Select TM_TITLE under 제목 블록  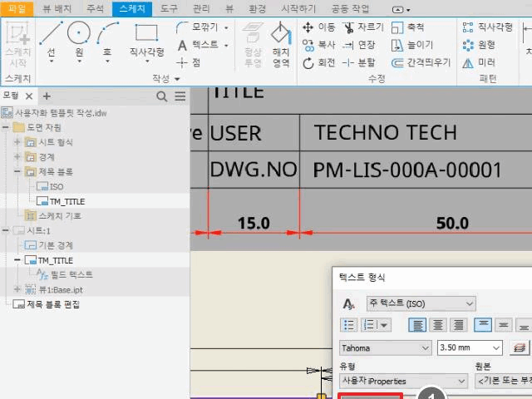pos(61,201)
